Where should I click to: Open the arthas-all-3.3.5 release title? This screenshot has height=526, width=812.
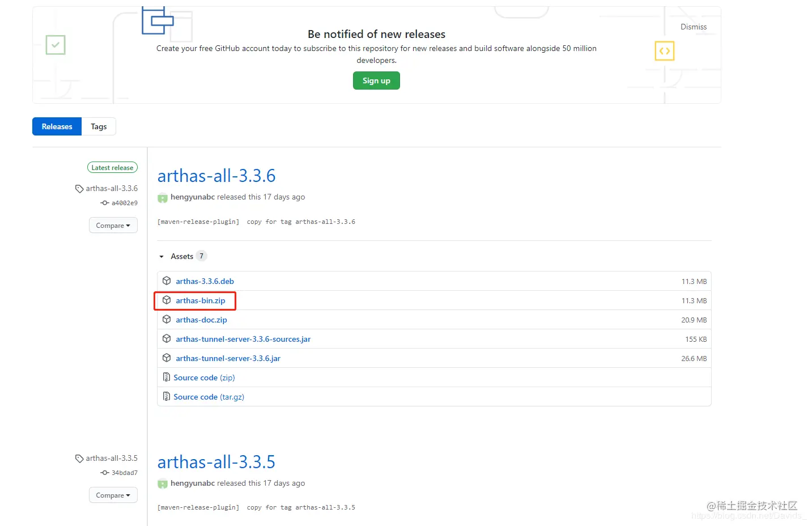(216, 462)
